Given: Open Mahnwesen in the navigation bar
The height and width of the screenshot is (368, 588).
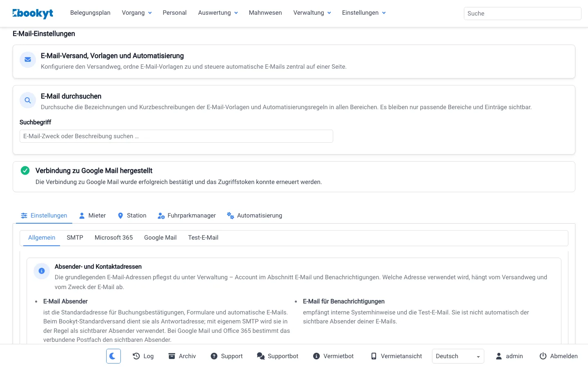Looking at the screenshot, I should pos(265,13).
